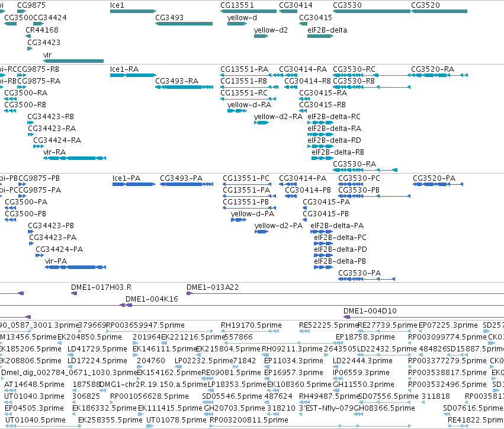
Task: Select the yellow-d gene feature
Action: pos(237,24)
